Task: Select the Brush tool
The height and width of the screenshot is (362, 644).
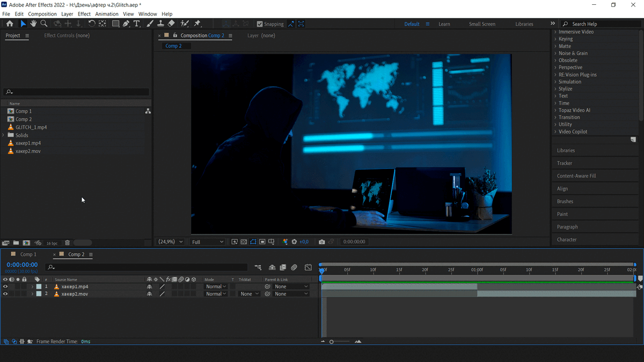Action: pos(150,24)
